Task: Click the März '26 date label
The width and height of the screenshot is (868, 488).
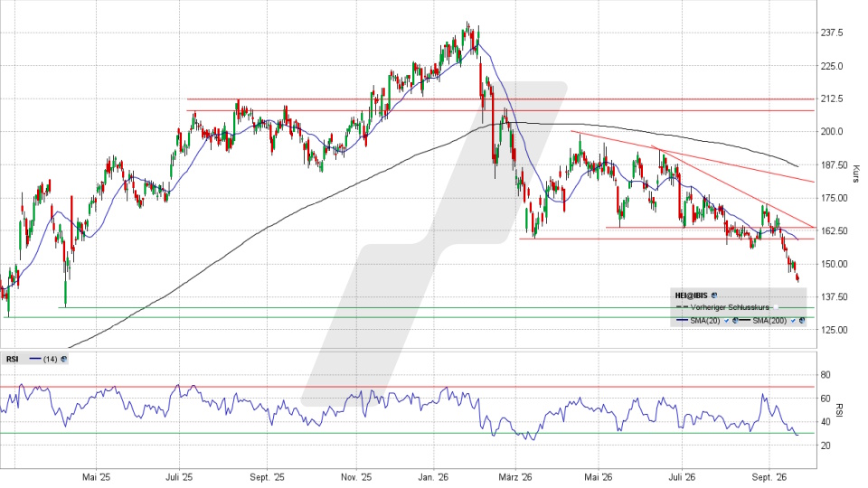Action: tap(514, 477)
